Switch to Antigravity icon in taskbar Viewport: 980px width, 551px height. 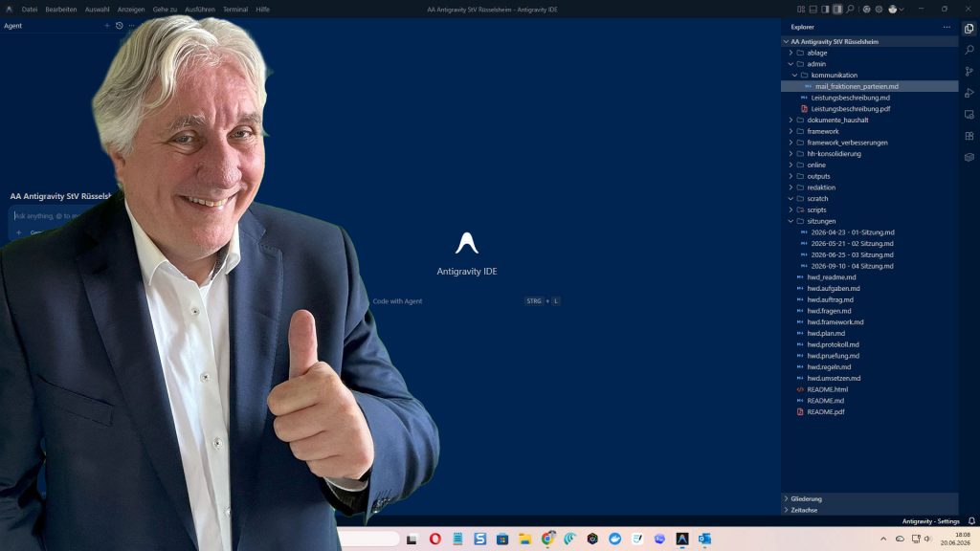tap(681, 539)
